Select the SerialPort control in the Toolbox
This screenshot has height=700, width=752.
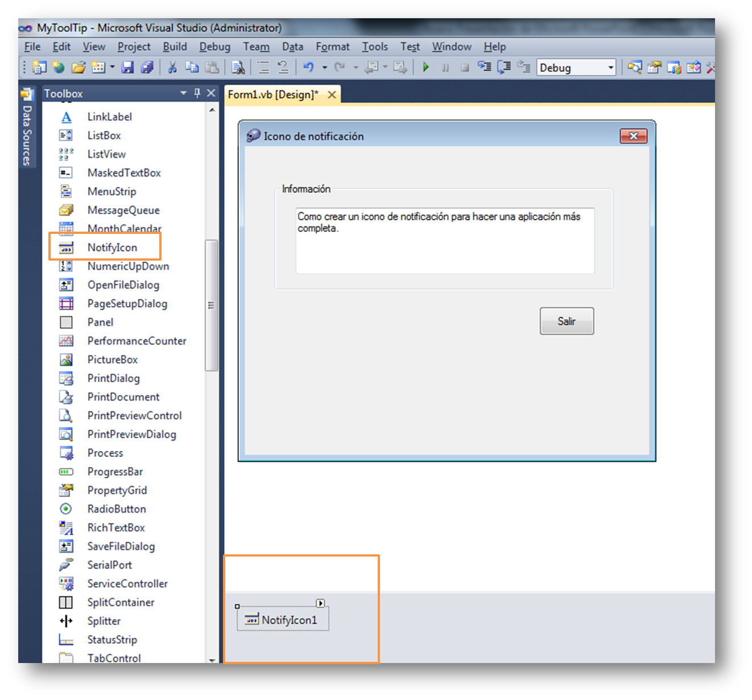click(109, 565)
